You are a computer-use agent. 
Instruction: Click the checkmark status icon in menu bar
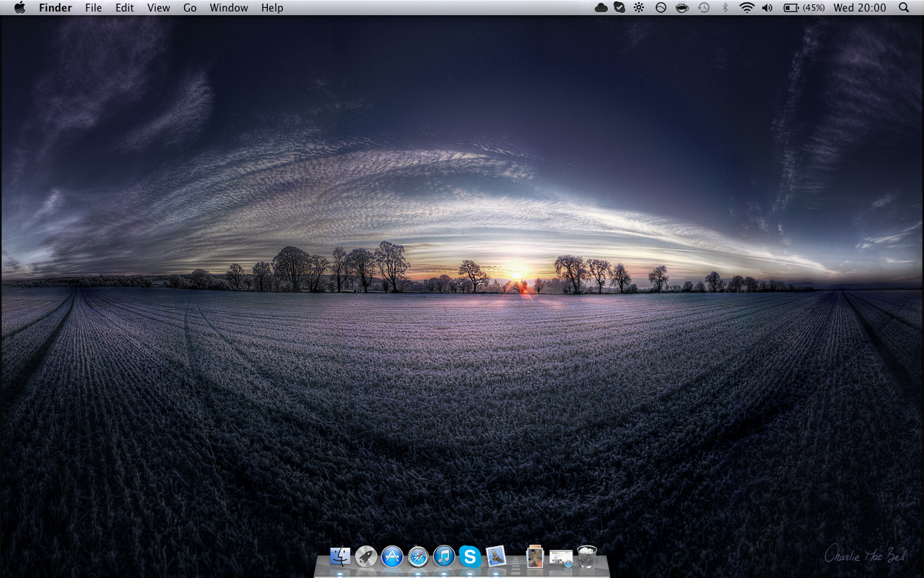(x=619, y=7)
